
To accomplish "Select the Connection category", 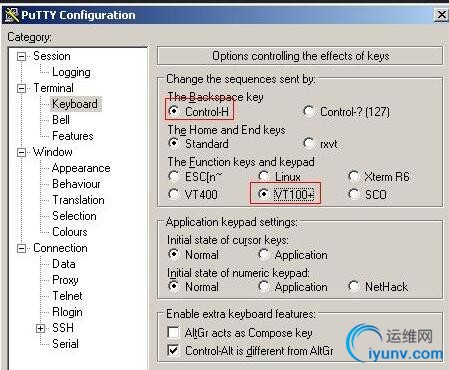I will pos(60,248).
